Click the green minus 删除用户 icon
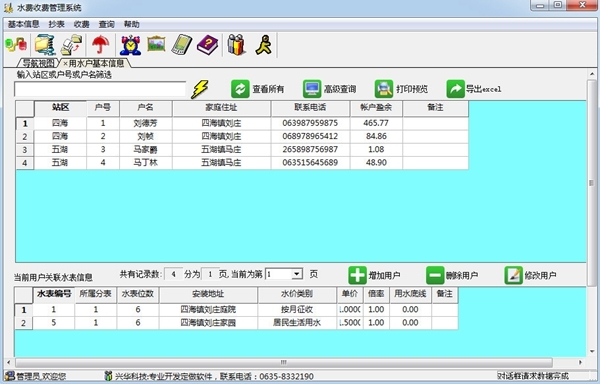 (x=435, y=275)
